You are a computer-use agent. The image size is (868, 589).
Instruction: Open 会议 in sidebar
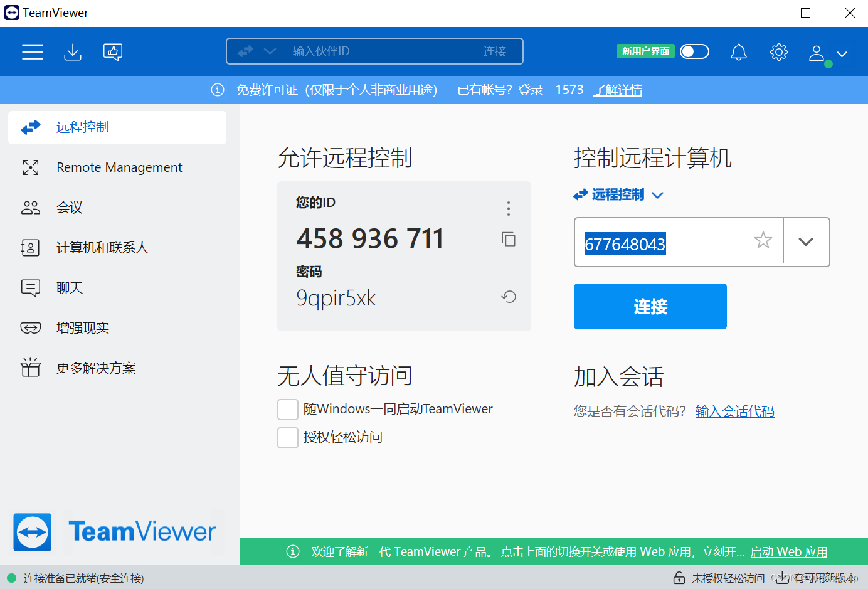(x=117, y=208)
